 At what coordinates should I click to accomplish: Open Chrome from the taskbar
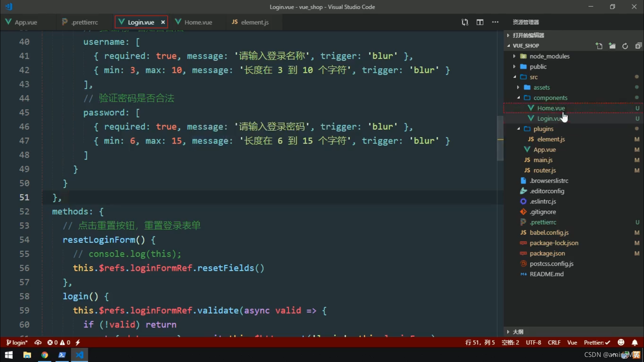45,355
